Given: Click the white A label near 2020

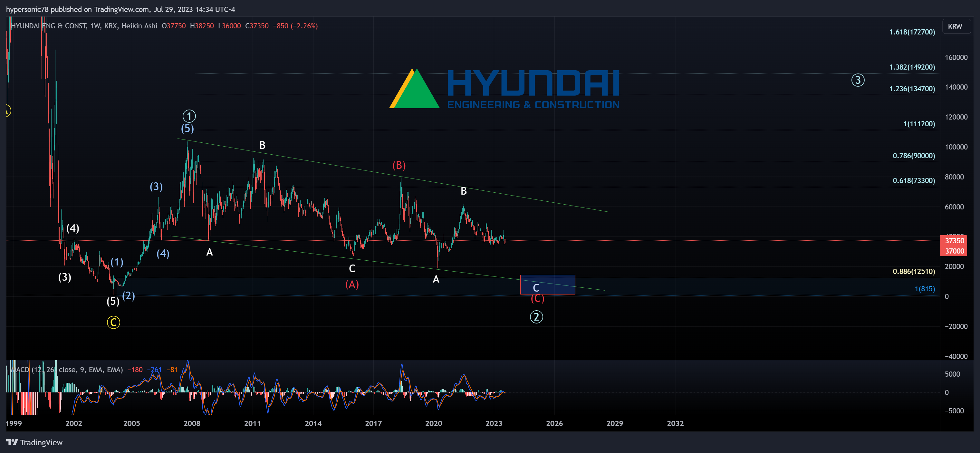Looking at the screenshot, I should click(436, 279).
